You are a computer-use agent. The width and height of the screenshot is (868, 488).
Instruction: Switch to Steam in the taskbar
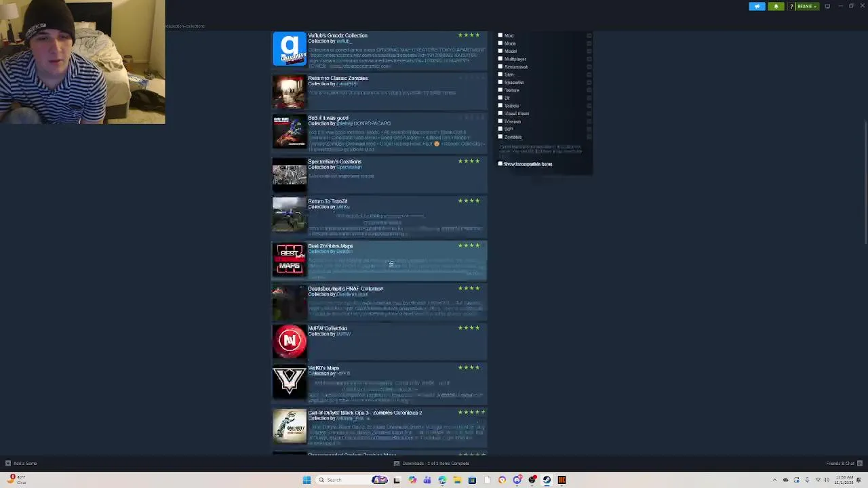click(x=547, y=480)
